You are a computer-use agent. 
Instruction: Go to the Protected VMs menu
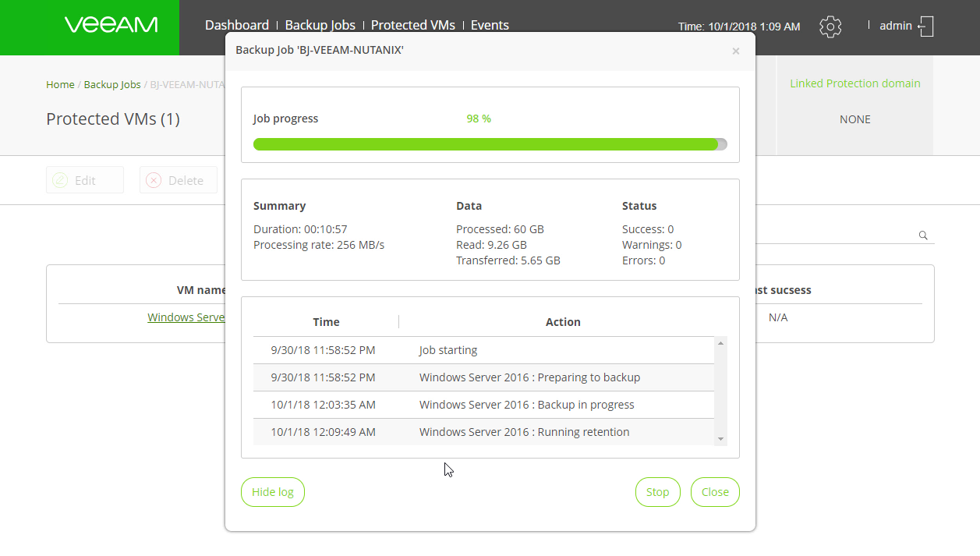click(413, 25)
